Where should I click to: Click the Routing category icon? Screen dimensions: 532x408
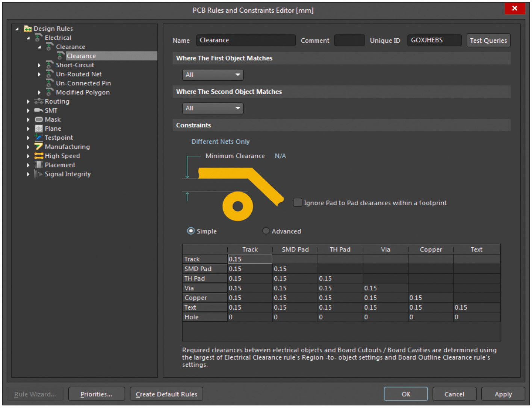39,101
